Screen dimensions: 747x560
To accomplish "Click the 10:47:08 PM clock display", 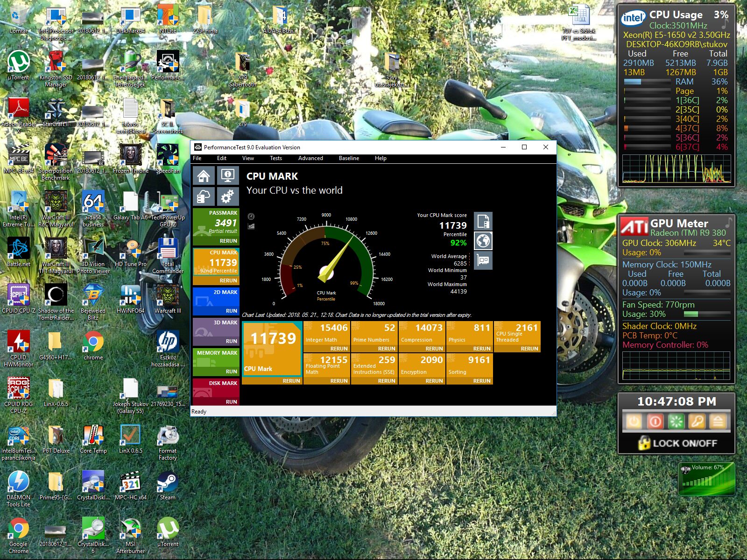I will pos(677,401).
